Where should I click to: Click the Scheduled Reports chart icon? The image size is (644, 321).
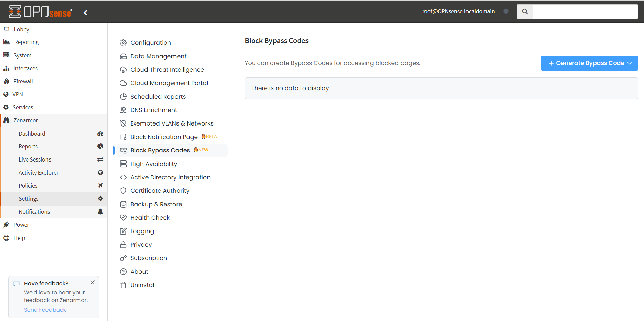(x=123, y=97)
